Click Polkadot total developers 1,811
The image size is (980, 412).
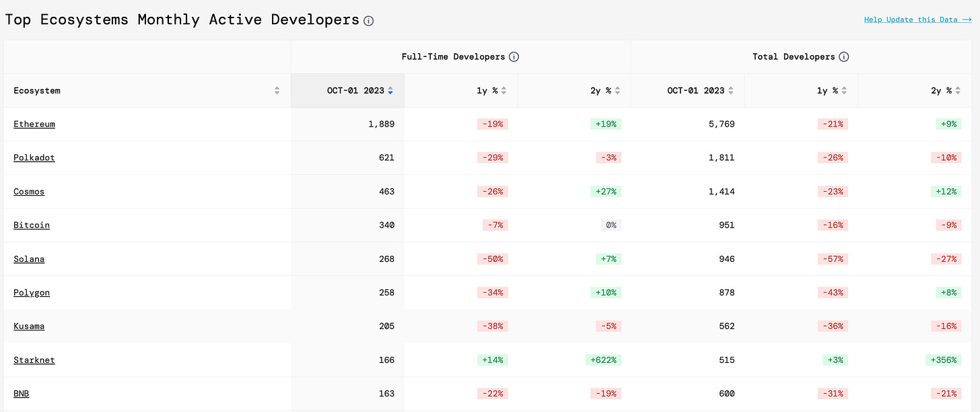point(722,158)
